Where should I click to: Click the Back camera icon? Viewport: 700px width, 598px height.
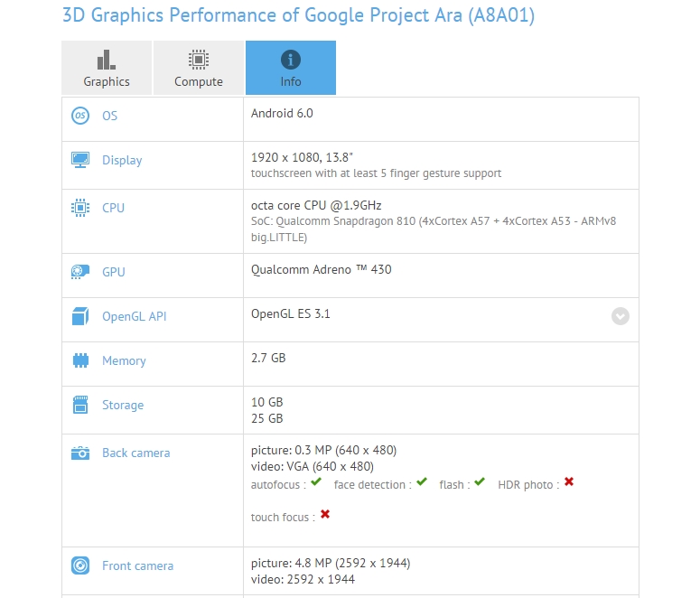(80, 453)
